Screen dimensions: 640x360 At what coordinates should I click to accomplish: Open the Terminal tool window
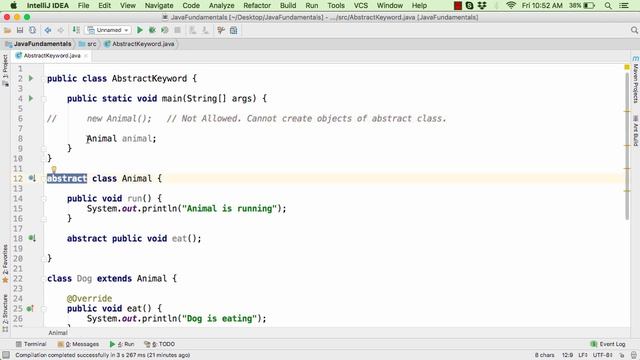click(31, 344)
